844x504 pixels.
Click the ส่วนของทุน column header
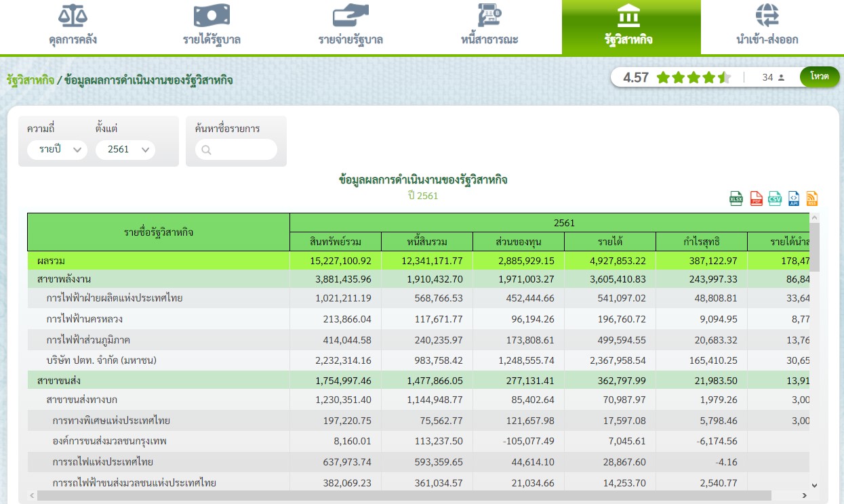point(519,242)
